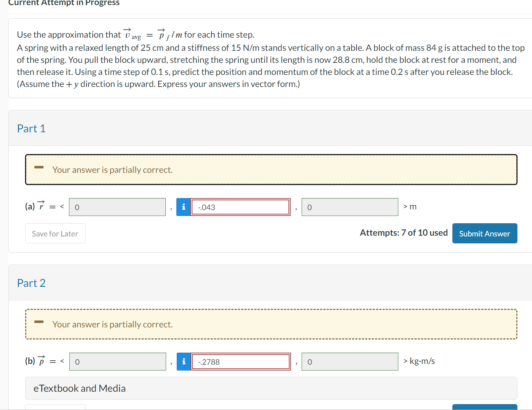Click the Part 2 section heading
This screenshot has width=532, height=410.
point(31,283)
